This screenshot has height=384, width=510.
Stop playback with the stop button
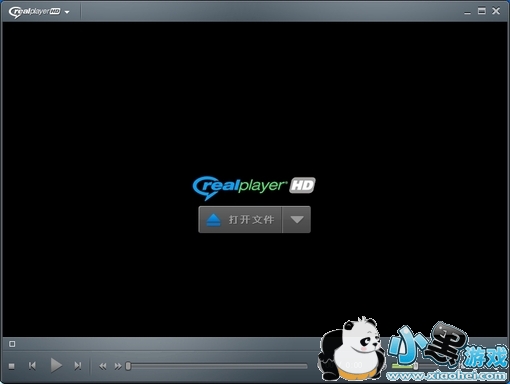(x=12, y=366)
